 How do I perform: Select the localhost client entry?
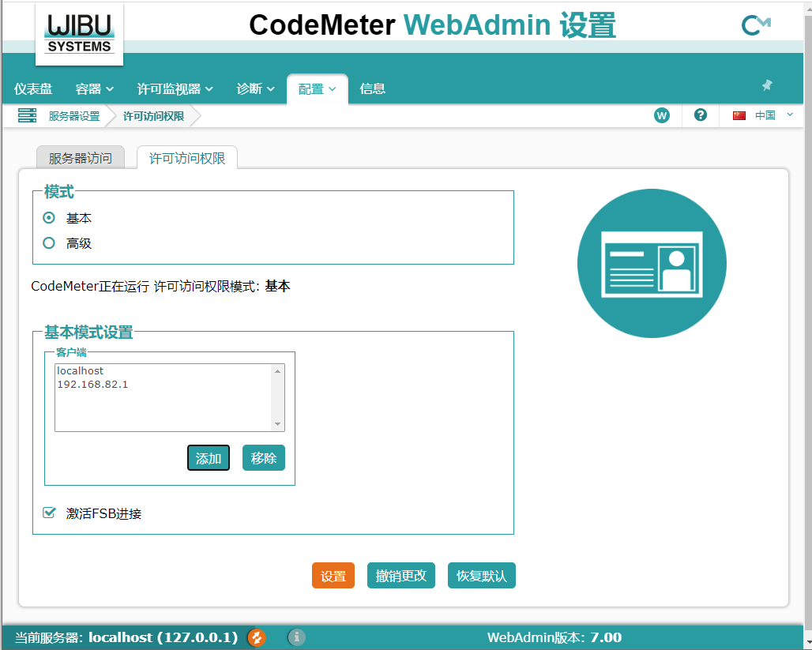(x=164, y=371)
